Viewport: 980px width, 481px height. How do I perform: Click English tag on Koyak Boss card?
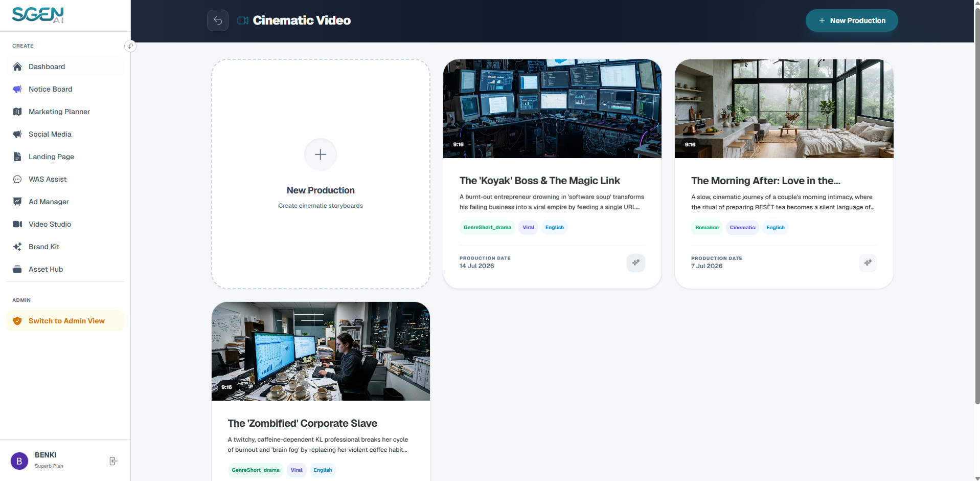click(x=554, y=228)
